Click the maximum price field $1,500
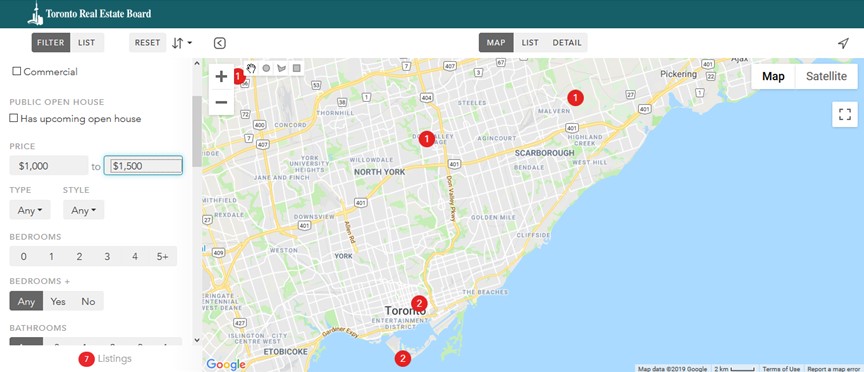Viewport: 864px width, 372px height. point(143,165)
